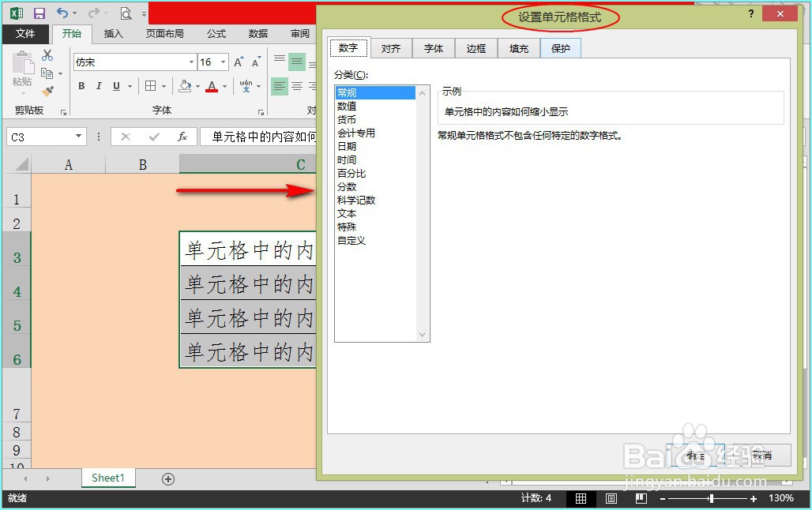Click the Insert Function fx icon
Image resolution: width=812 pixels, height=510 pixels.
(x=183, y=137)
